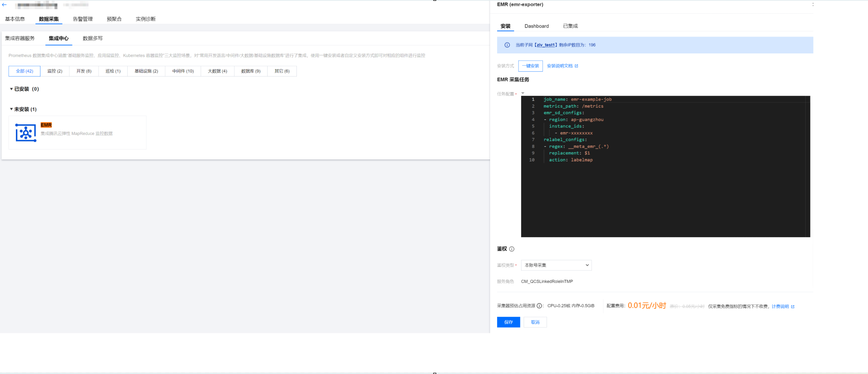The height and width of the screenshot is (374, 868).
Task: Switch to the Dashboard tab
Action: click(x=536, y=26)
